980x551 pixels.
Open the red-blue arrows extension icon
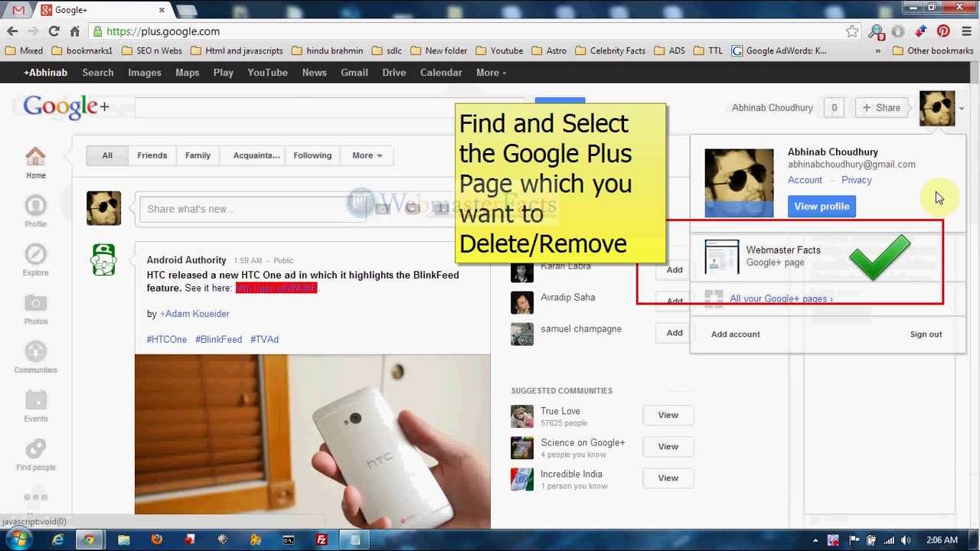click(921, 31)
